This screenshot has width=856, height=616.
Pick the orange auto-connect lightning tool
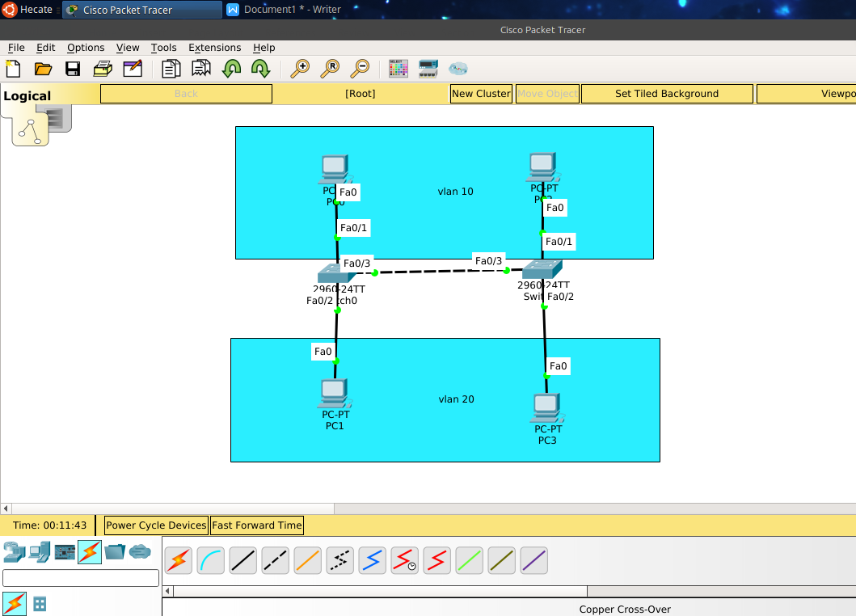(x=178, y=560)
